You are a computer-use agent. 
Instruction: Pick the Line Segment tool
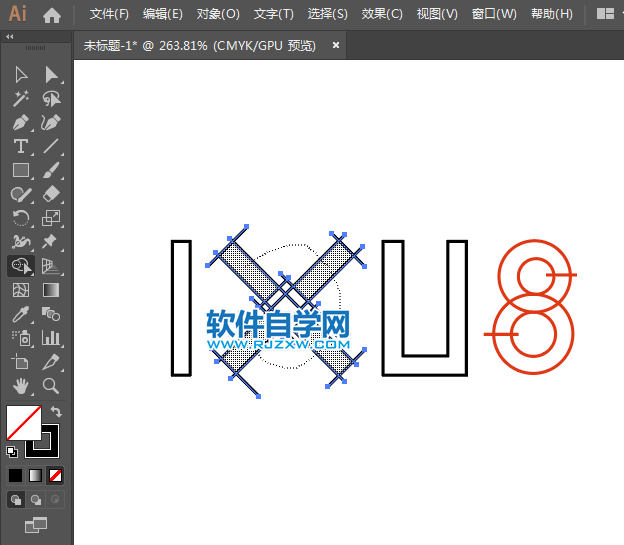51,147
